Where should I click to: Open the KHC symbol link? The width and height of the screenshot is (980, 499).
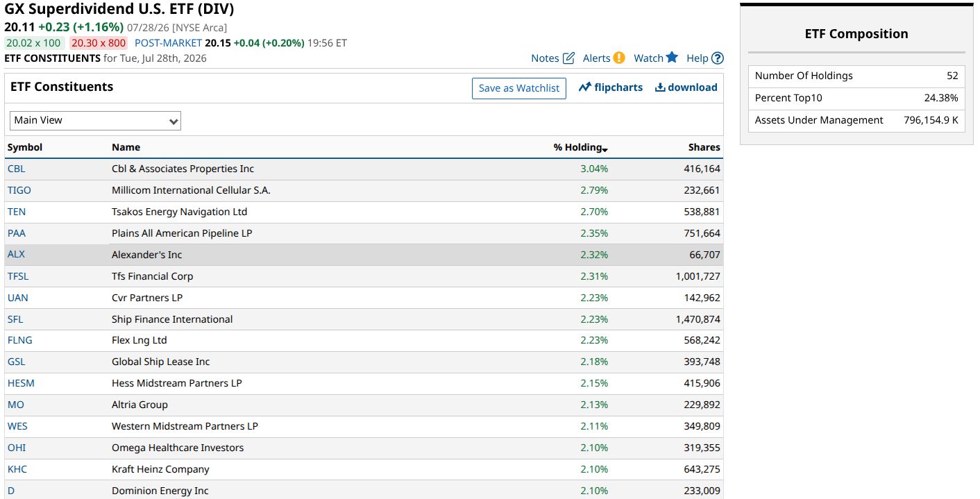[x=17, y=469]
